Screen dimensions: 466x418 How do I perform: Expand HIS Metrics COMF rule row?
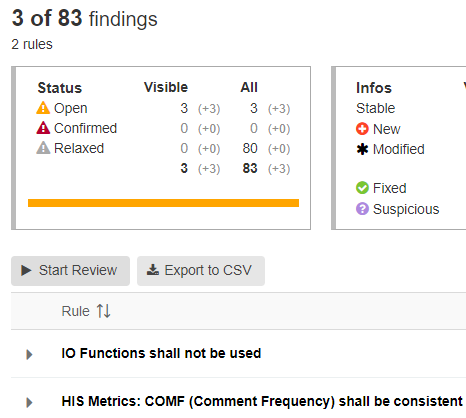coord(29,402)
